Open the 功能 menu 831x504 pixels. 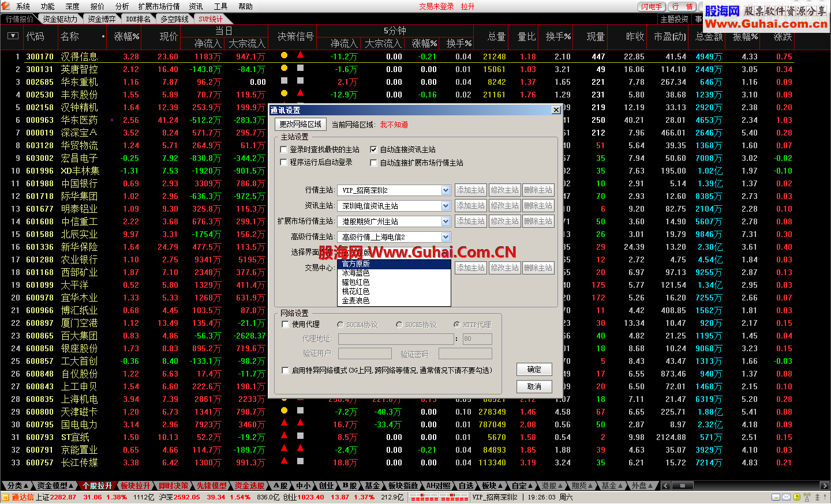[x=48, y=6]
